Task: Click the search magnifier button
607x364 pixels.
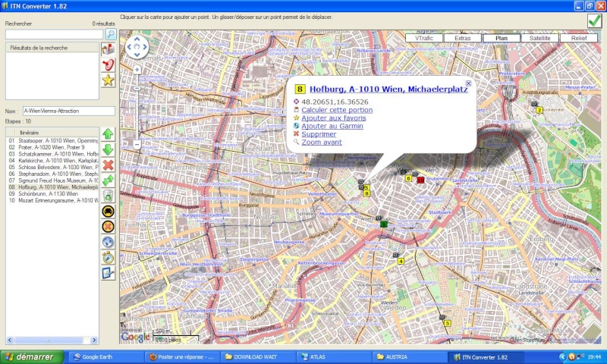Action: (111, 34)
